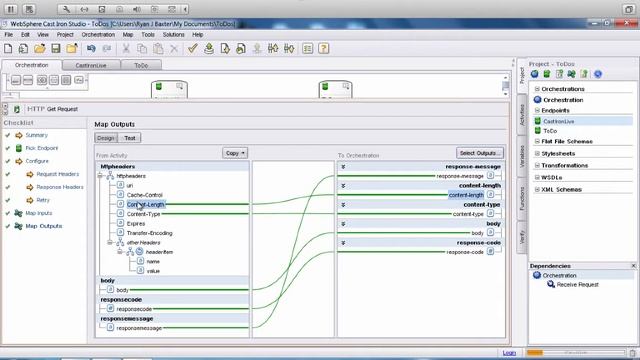The image size is (640, 360).
Task: Open the Summary checklist step
Action: pos(36,135)
